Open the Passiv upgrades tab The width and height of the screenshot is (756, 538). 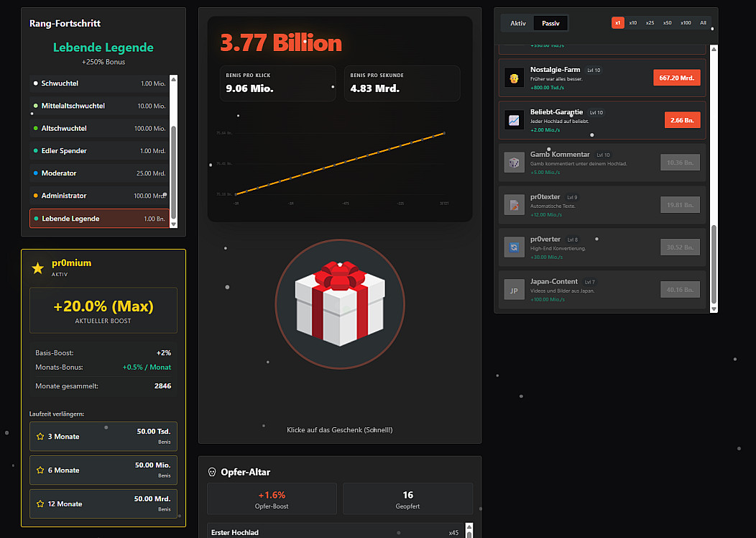pyautogui.click(x=550, y=24)
